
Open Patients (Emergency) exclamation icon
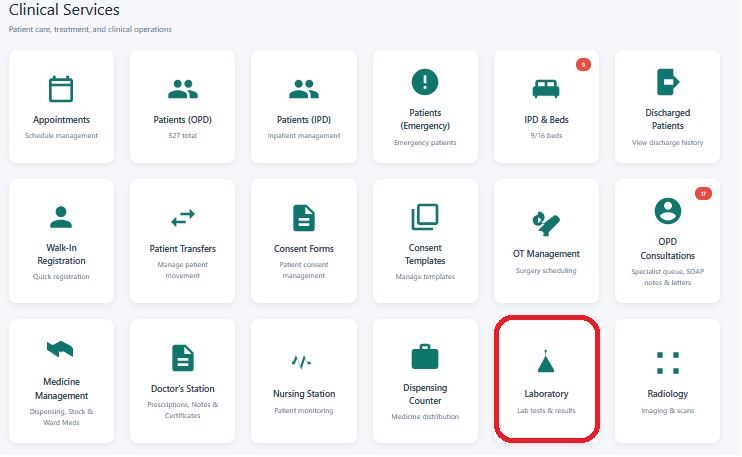tap(425, 82)
